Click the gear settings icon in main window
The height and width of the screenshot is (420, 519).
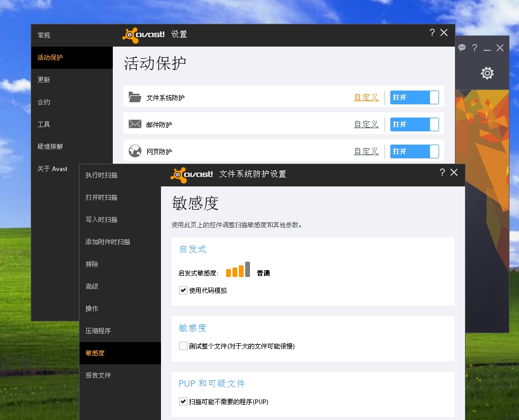(487, 73)
